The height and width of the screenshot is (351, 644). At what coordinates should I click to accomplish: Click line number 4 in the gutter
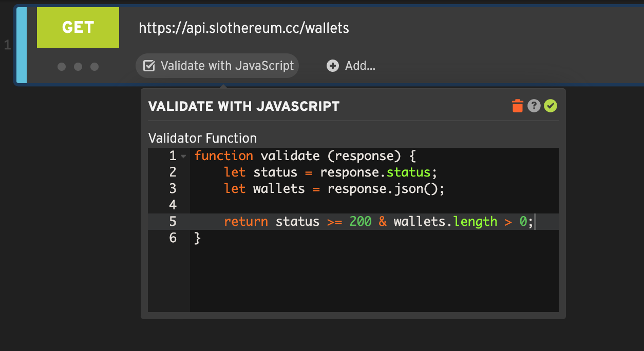coord(173,205)
